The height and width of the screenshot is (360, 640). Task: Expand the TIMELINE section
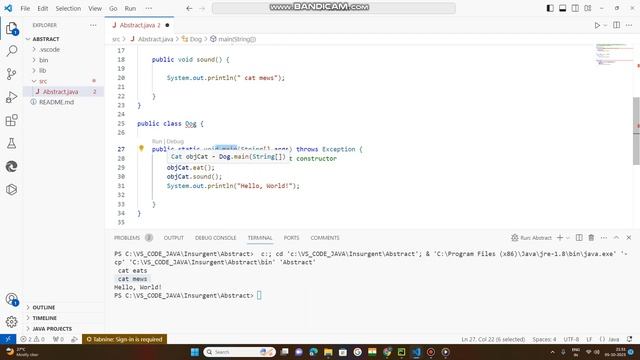tap(44, 318)
